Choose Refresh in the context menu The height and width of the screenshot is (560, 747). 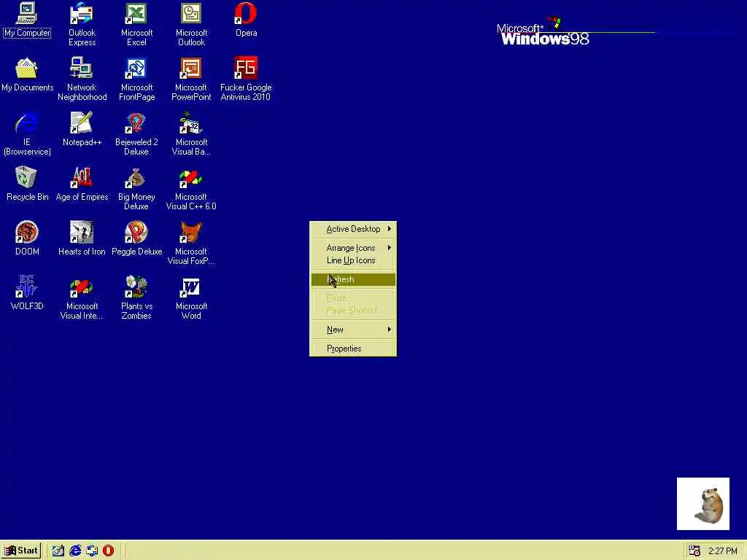(353, 279)
